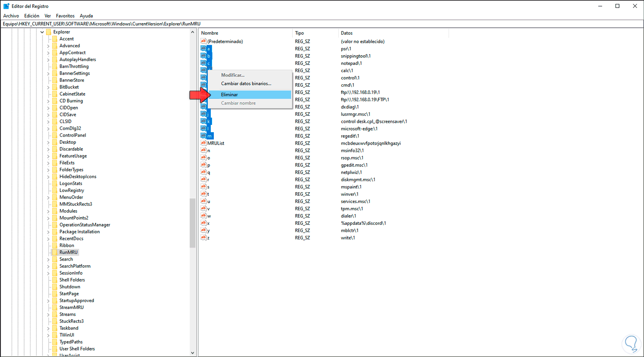The width and height of the screenshot is (644, 357).
Task: Click the ab string icon beside value n
Action: tap(204, 150)
